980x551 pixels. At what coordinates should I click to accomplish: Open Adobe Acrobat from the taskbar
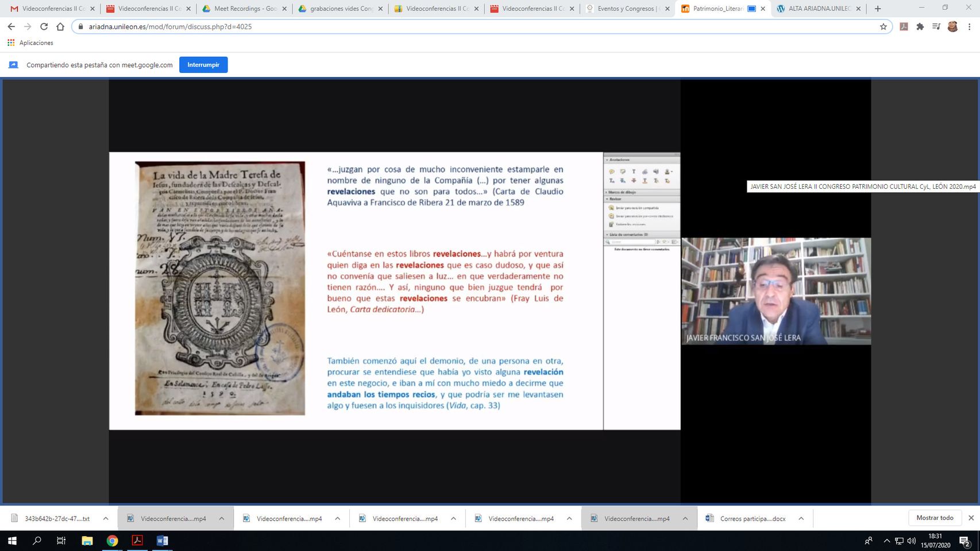coord(137,541)
